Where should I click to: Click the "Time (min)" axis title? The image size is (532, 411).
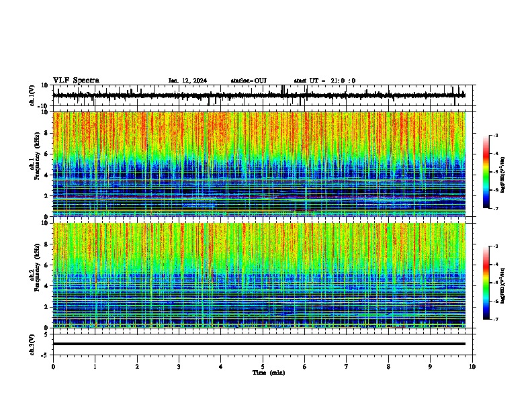point(269,373)
